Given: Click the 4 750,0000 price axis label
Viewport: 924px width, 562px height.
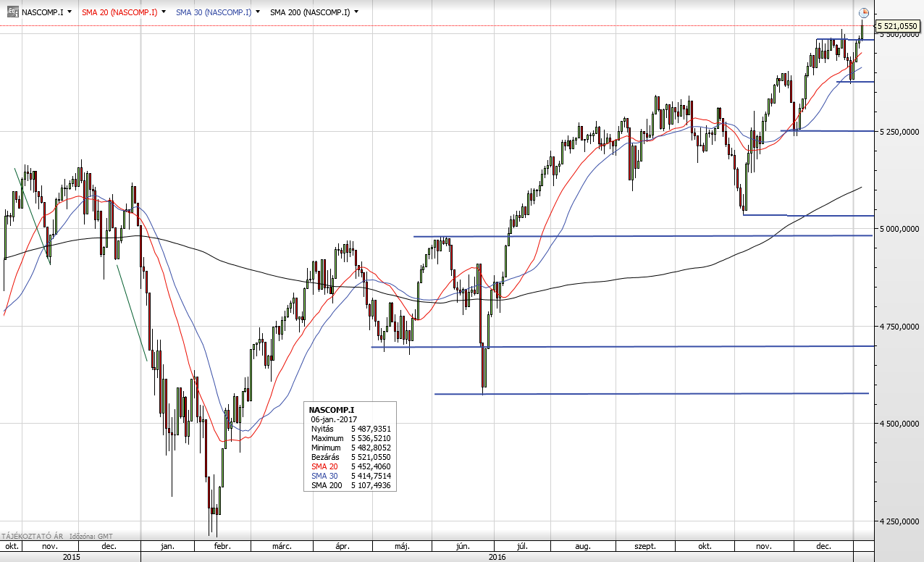Looking at the screenshot, I should 898,327.
